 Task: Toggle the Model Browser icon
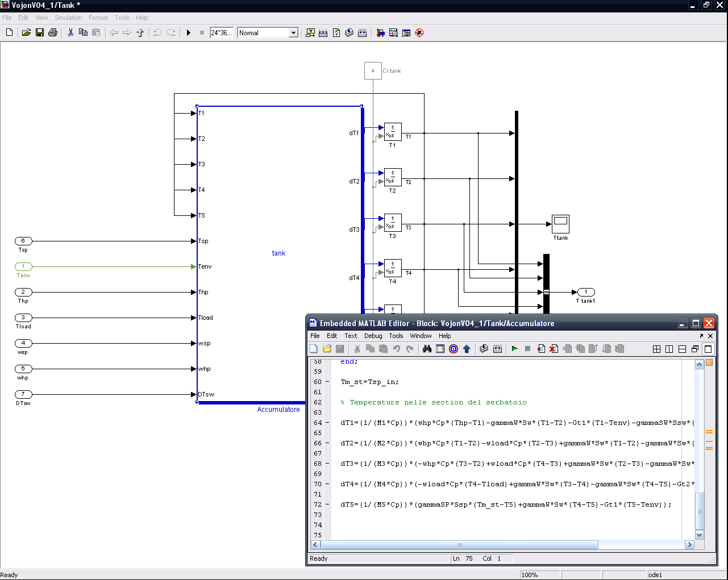coord(406,33)
